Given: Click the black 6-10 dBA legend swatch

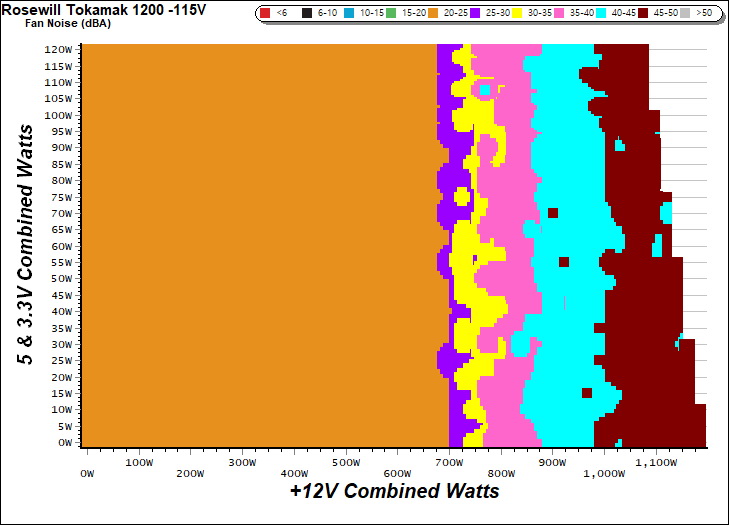Looking at the screenshot, I should pyautogui.click(x=303, y=13).
